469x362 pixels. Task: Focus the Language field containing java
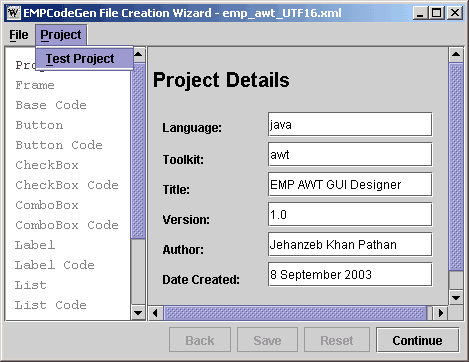[x=350, y=124]
